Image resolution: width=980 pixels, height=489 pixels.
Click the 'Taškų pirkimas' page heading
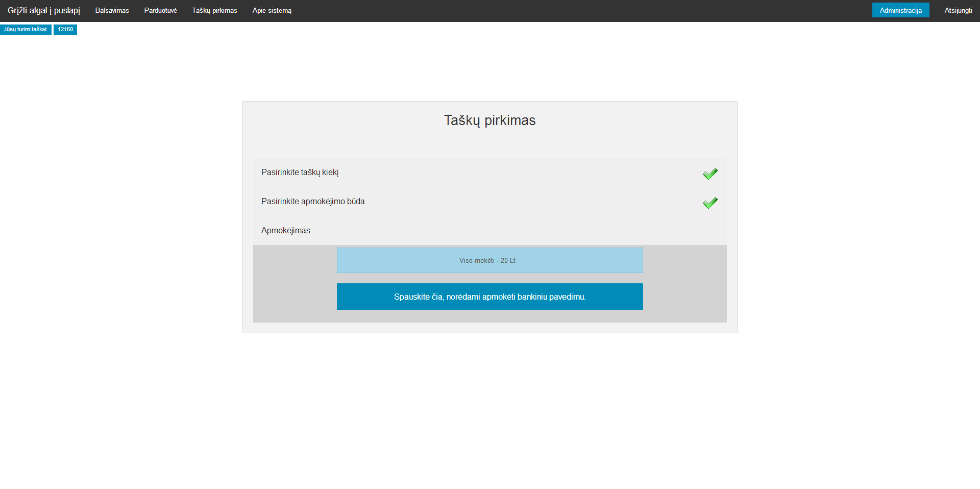point(489,120)
